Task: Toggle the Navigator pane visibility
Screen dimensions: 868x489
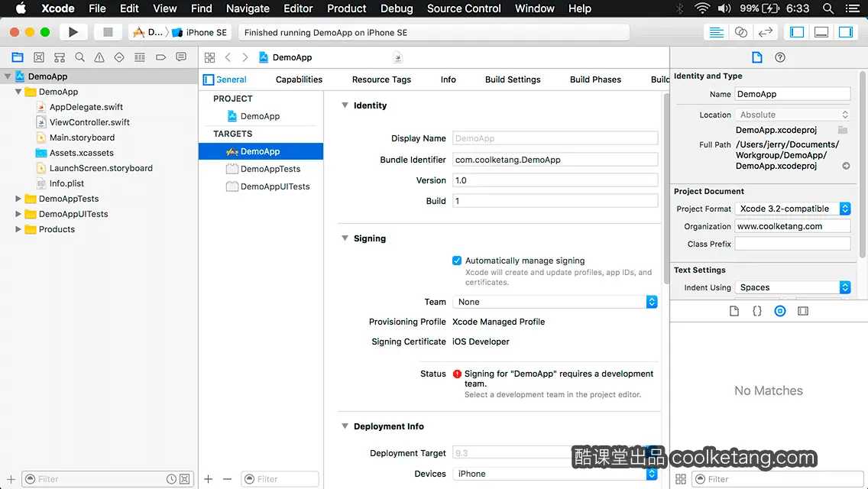Action: tap(797, 32)
